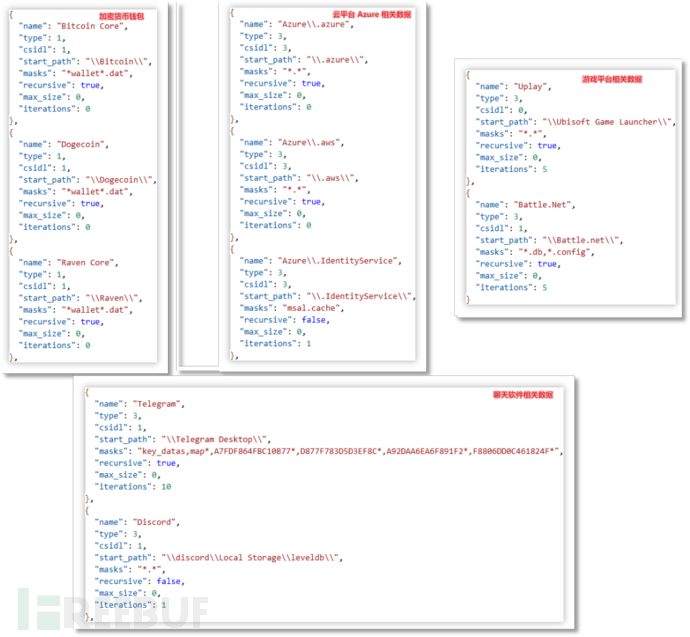Click the red 游戏平台相关数据 label
The height and width of the screenshot is (637, 690).
(x=613, y=79)
